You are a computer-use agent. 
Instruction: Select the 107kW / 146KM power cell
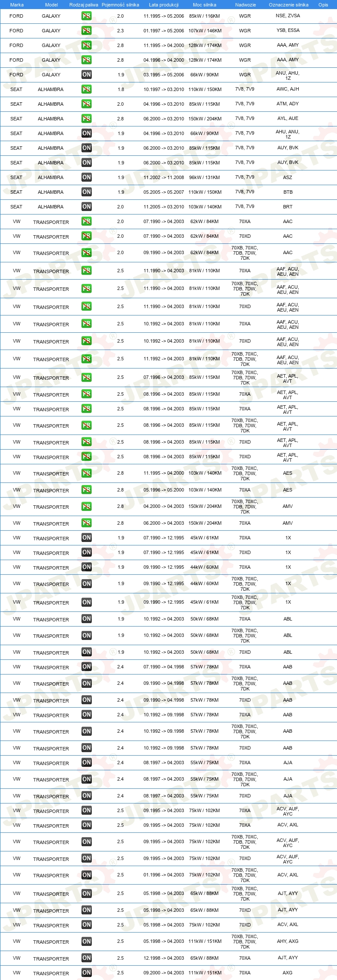coord(205,31)
